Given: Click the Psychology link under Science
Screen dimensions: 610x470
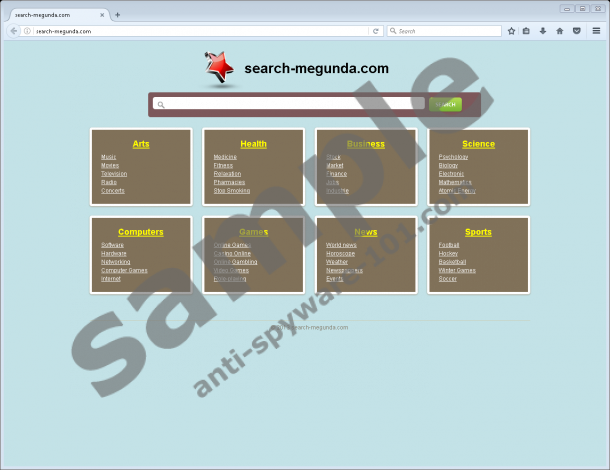Looking at the screenshot, I should click(x=453, y=157).
